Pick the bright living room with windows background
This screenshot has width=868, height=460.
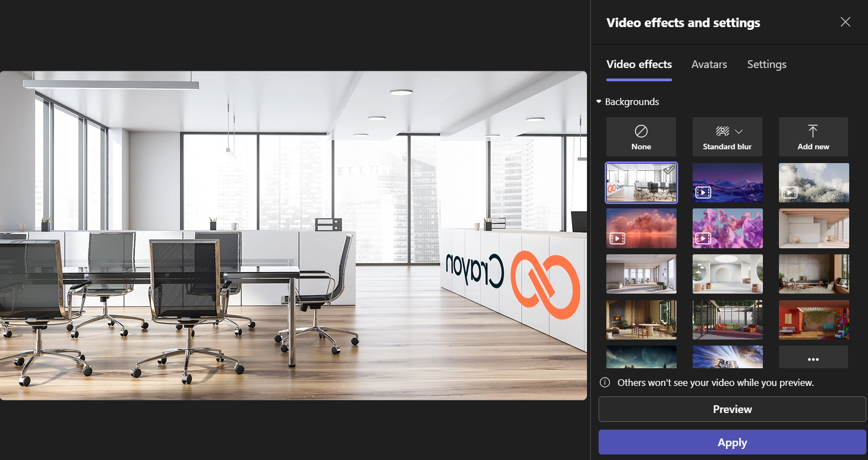641,274
